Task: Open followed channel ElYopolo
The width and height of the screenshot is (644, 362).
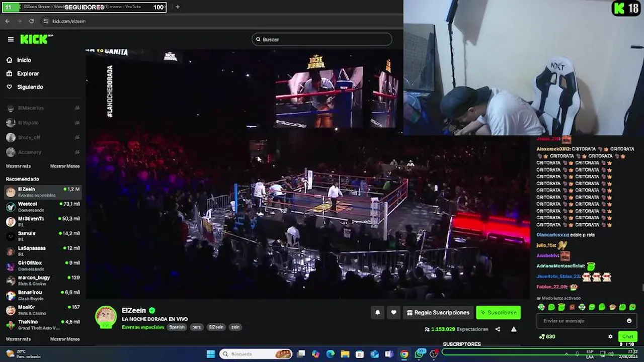Action: coord(43,123)
